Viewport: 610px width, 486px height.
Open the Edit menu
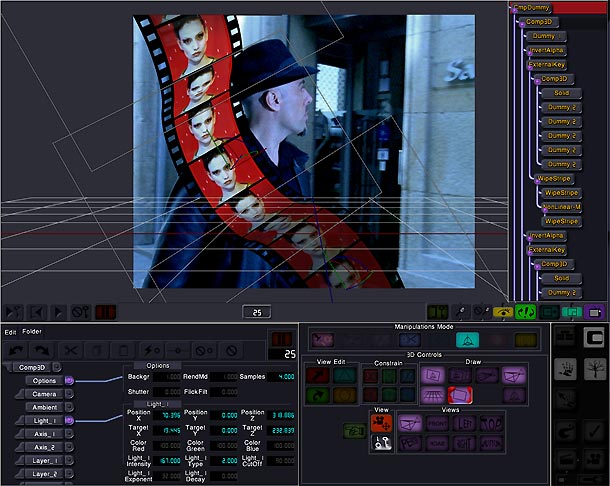tap(10, 331)
